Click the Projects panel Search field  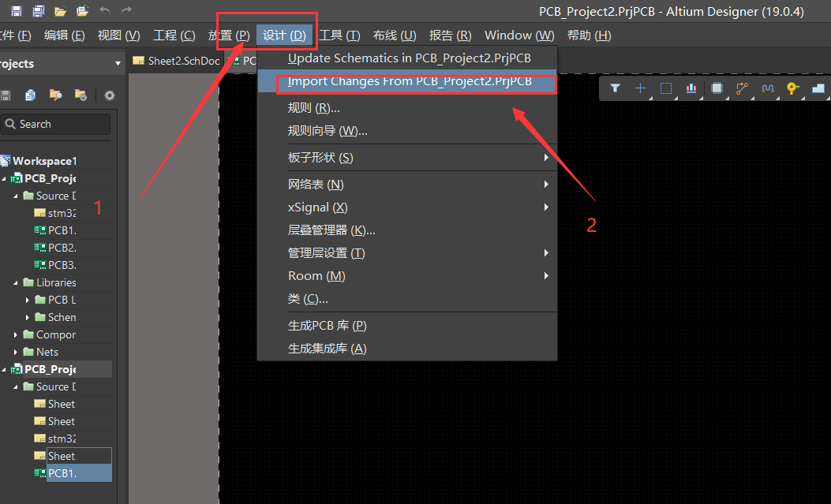pyautogui.click(x=56, y=125)
